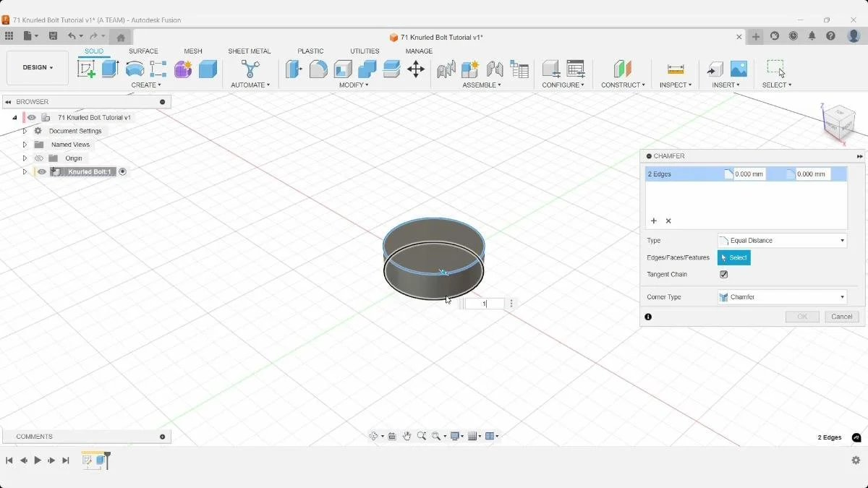
Task: Select the Joint tool in Assemble
Action: 446,69
